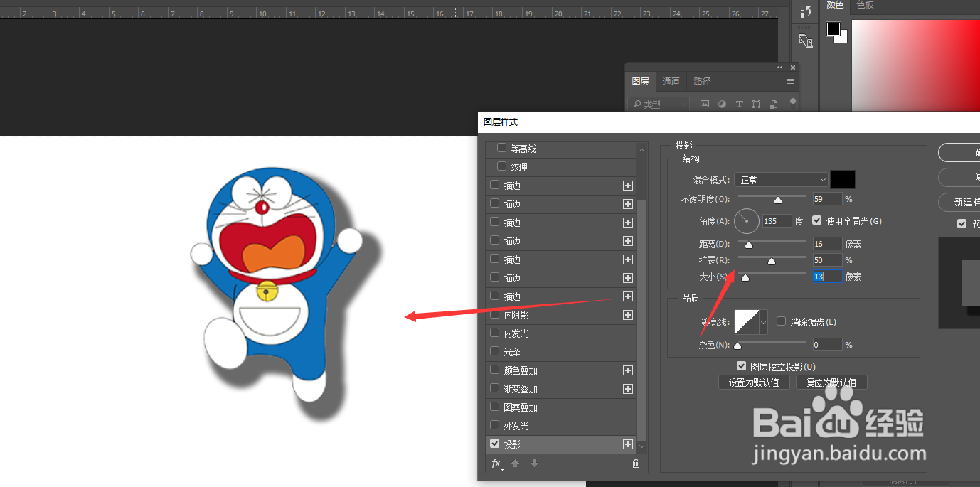Adjust the 距离 slider

pyautogui.click(x=749, y=245)
